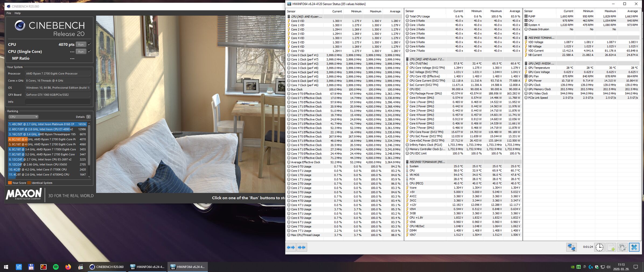Reset HWiNFO elapsed time with the clock icon
Screen dimensions: 644x272
tap(599, 247)
